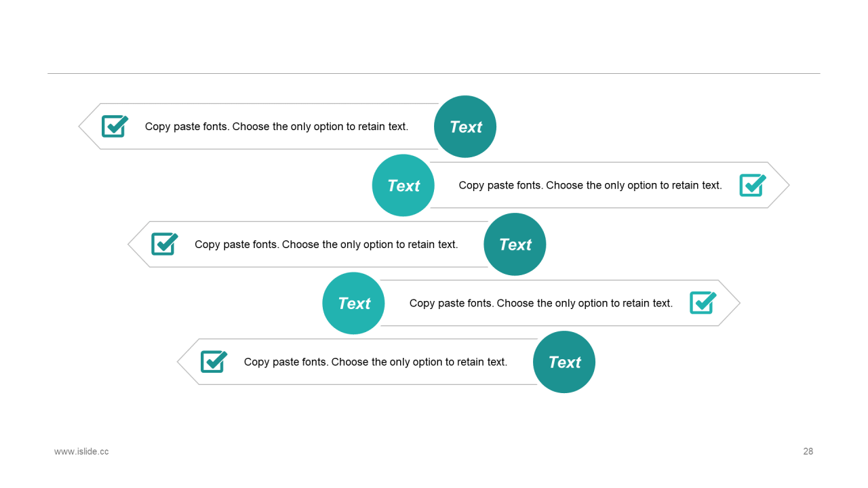The image size is (868, 488).
Task: Click the checkmark icon in the bottom banner
Action: [x=214, y=362]
